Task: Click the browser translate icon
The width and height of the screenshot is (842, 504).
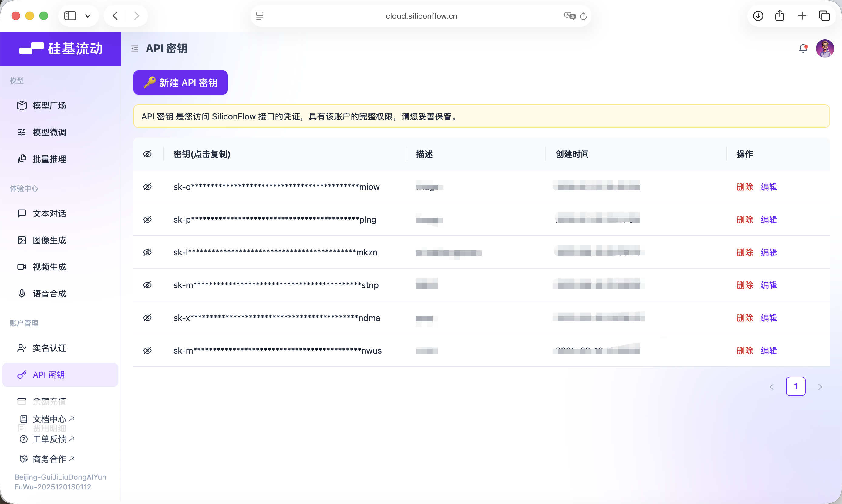Action: pos(570,16)
